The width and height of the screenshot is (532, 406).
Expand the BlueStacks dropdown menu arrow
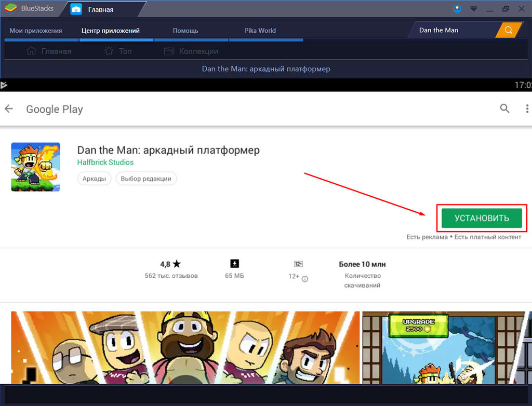click(x=474, y=9)
